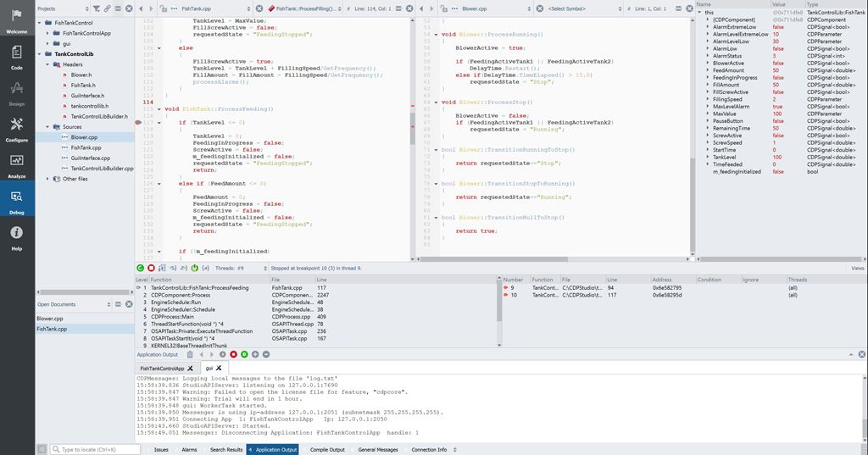The width and height of the screenshot is (868, 455).
Task: Toggle the breakpoint marker at line 117
Action: [138, 122]
